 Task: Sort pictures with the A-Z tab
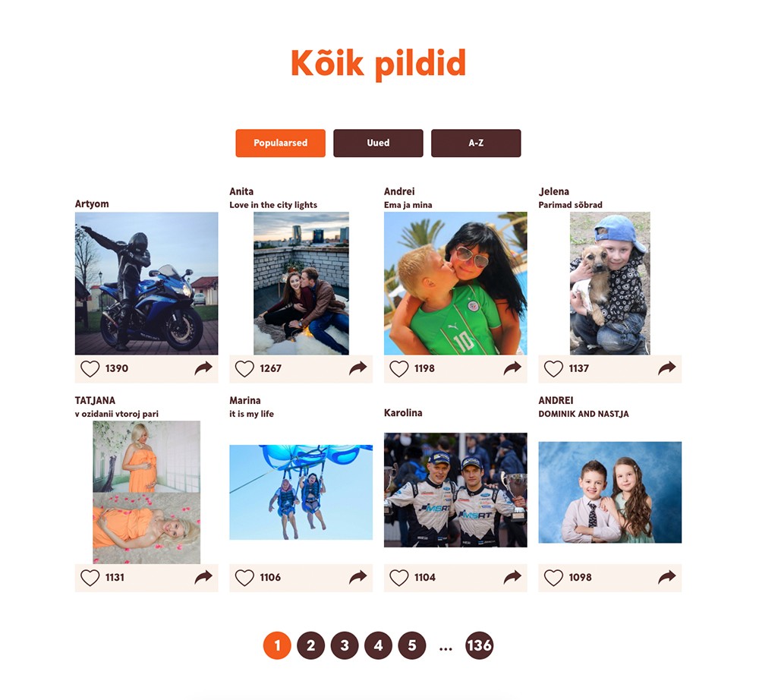pos(476,143)
